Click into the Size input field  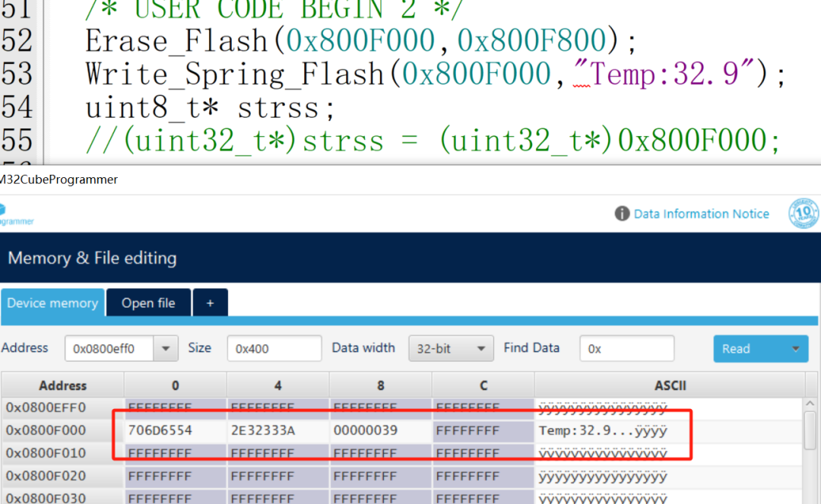[x=274, y=349]
